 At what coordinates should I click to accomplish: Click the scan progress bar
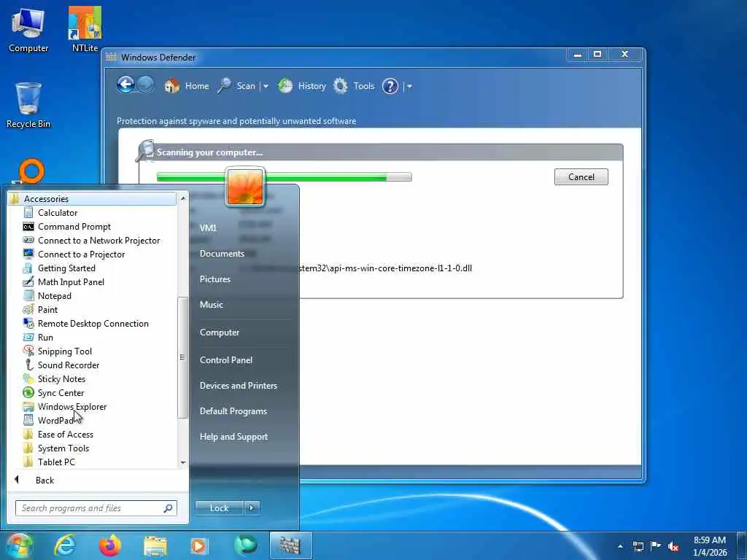pyautogui.click(x=284, y=177)
